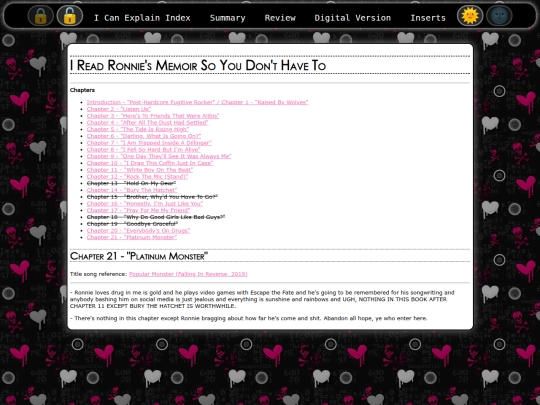Viewport: 540px width, 405px height.
Task: Click the page title I Read Ronnie's Memoir
Action: coord(198,65)
